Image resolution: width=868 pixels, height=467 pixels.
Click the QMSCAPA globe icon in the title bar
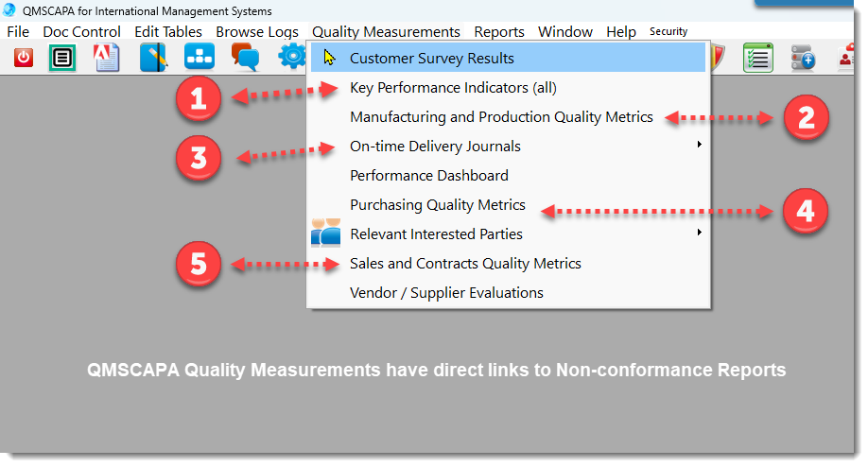pyautogui.click(x=9, y=10)
